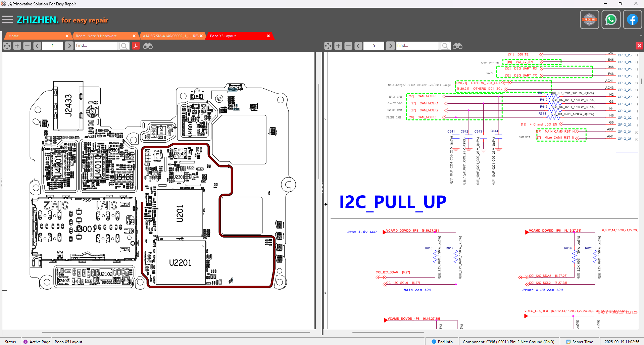This screenshot has height=345, width=644.
Task: Click the right pane search magnifier
Action: [445, 46]
